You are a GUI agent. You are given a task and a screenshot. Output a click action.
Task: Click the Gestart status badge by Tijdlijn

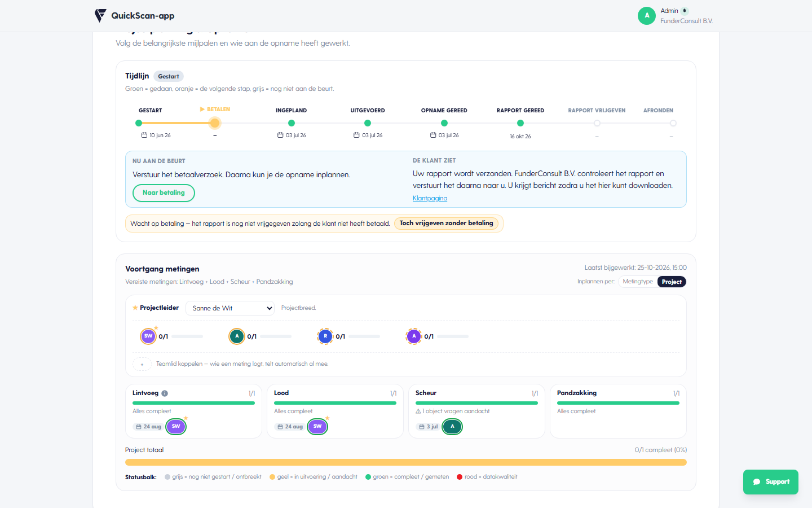pyautogui.click(x=169, y=76)
